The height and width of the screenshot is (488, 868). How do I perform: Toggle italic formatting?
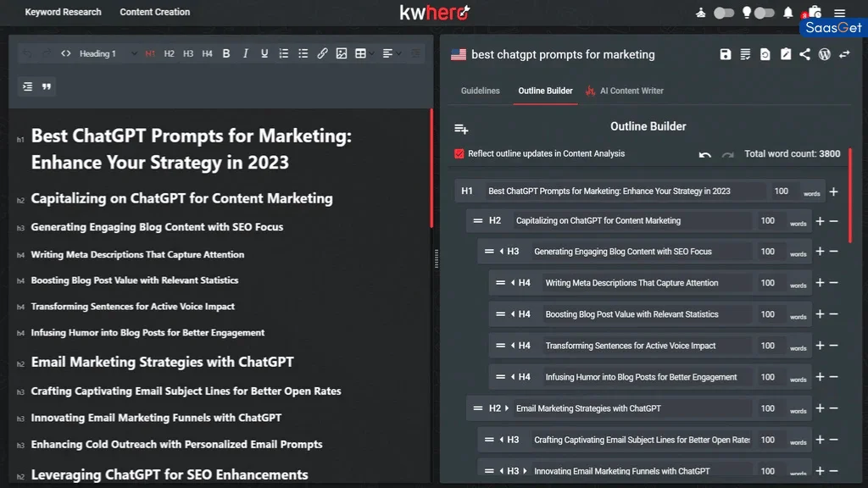point(245,53)
